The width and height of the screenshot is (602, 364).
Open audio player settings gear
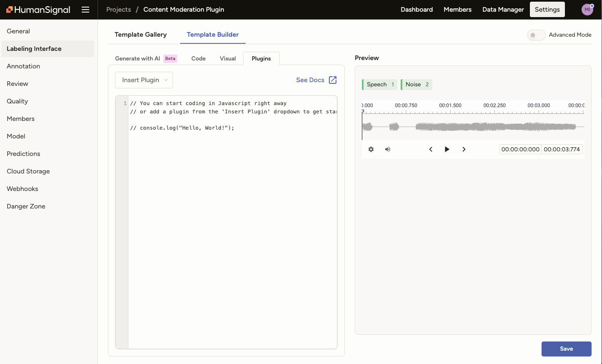click(x=371, y=149)
